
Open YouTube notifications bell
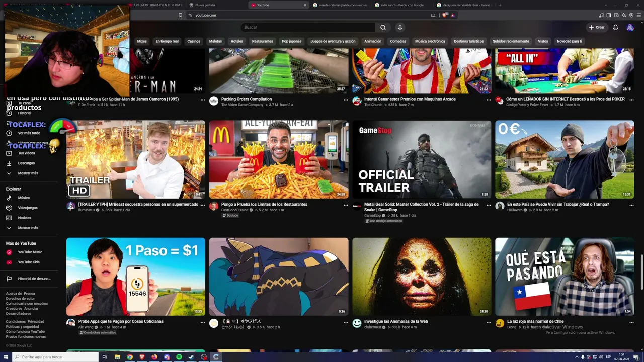(615, 27)
